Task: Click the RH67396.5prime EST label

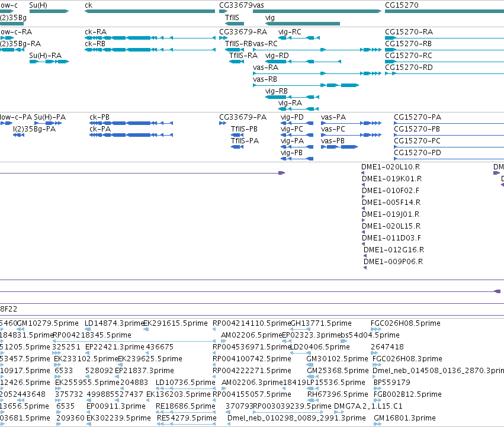Action: [338, 394]
